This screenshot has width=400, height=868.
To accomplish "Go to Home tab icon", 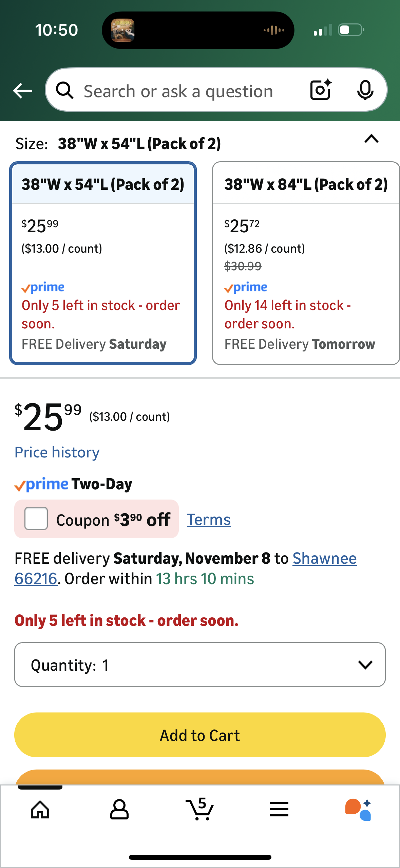I will (40, 810).
